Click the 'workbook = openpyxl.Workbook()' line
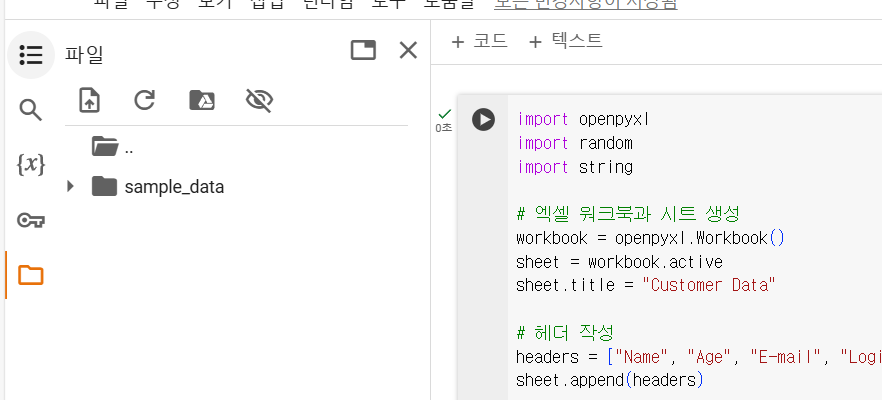882x400 pixels. [x=650, y=239]
